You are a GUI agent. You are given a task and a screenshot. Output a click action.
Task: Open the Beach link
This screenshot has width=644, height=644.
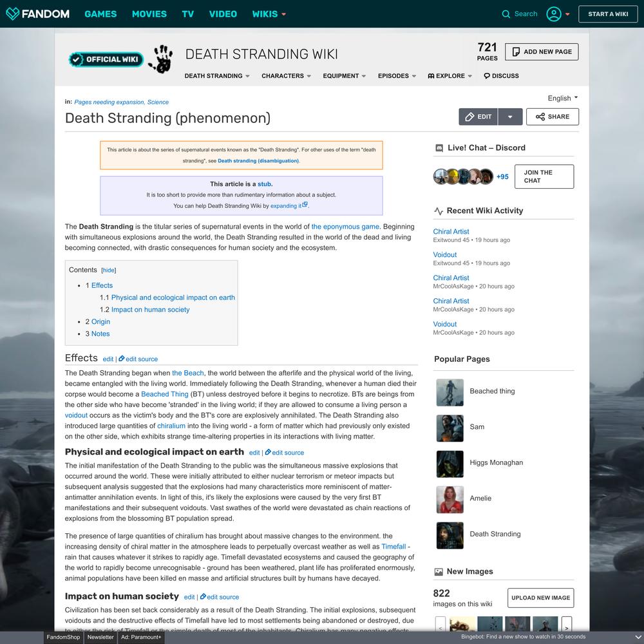pos(187,373)
